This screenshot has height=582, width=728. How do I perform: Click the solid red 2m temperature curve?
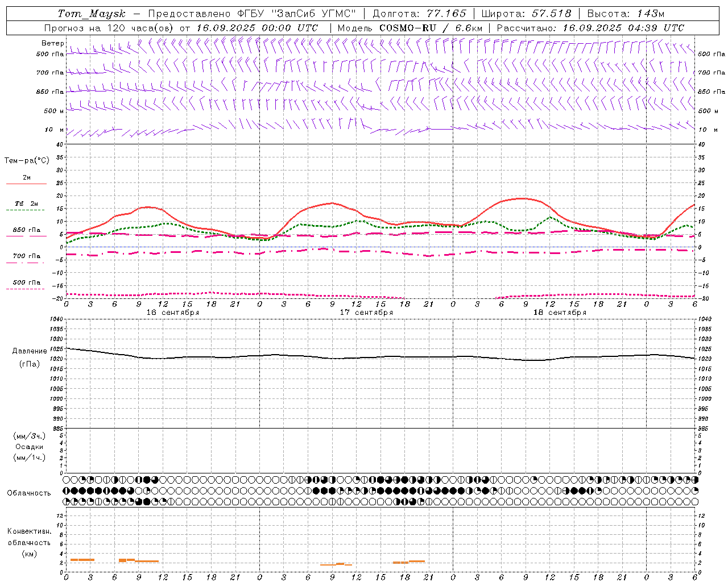[332, 203]
